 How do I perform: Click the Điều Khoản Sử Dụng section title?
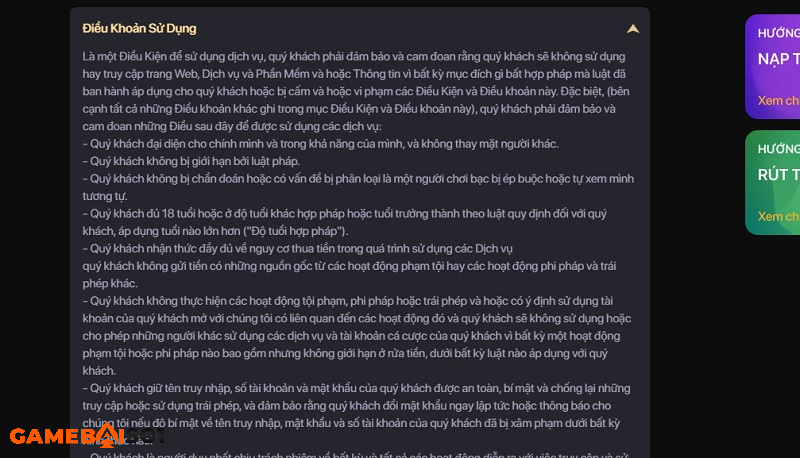[x=139, y=29]
